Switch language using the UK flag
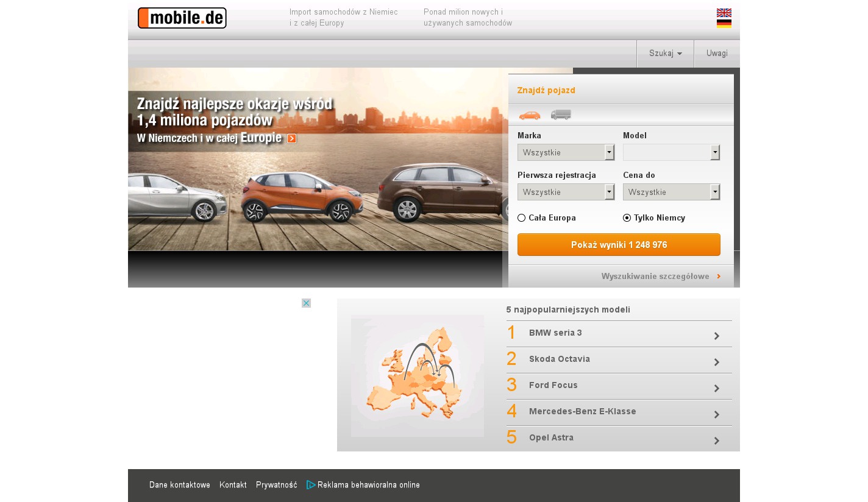868x502 pixels. click(724, 13)
